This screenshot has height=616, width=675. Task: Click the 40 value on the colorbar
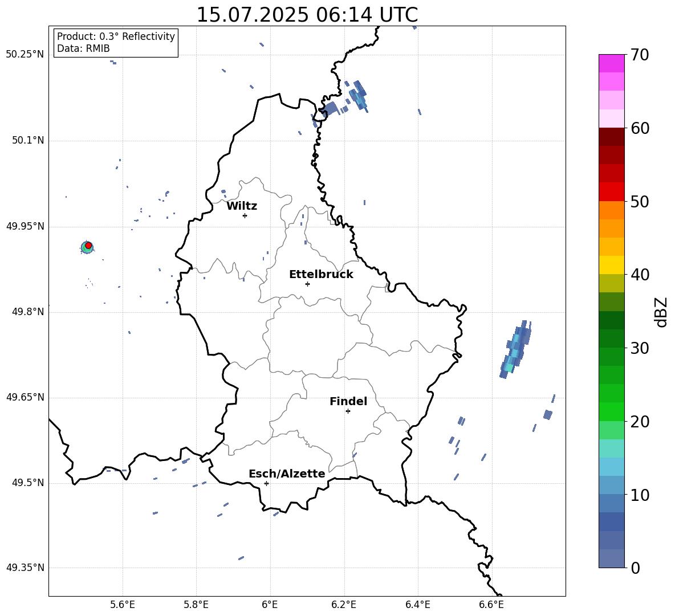point(640,275)
